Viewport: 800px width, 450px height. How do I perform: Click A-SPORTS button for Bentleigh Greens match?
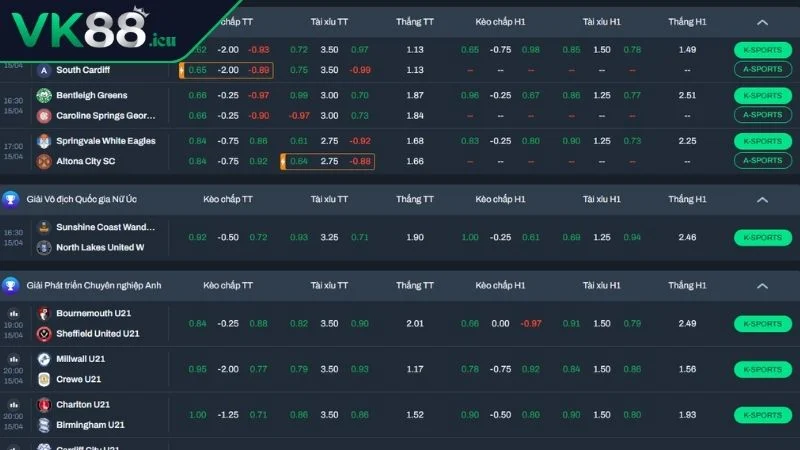coord(763,115)
